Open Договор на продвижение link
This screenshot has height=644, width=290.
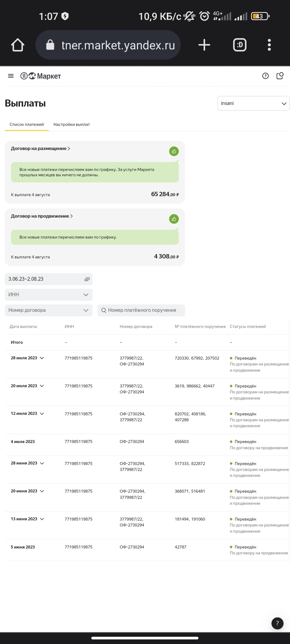click(42, 216)
